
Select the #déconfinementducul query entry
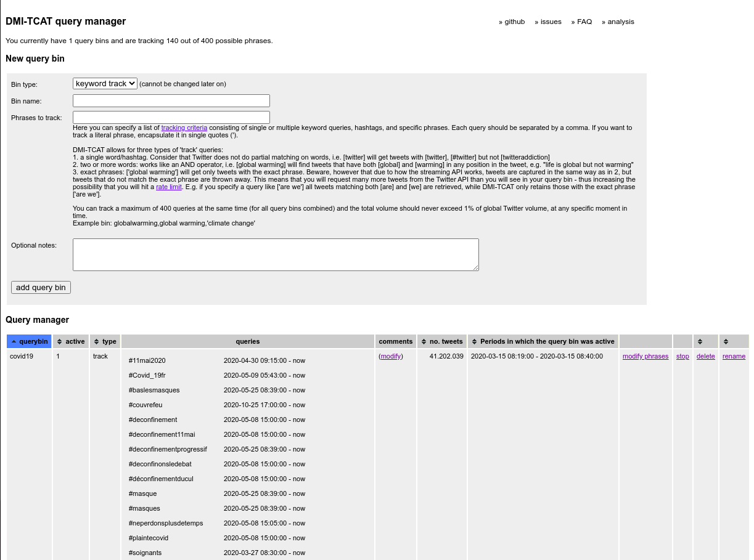161,479
